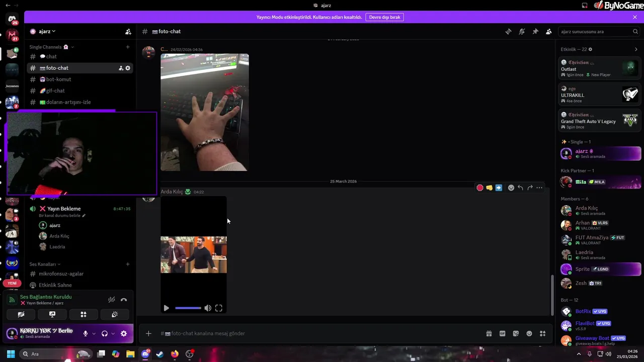Open ULTRAKILL activity card

pyautogui.click(x=600, y=95)
